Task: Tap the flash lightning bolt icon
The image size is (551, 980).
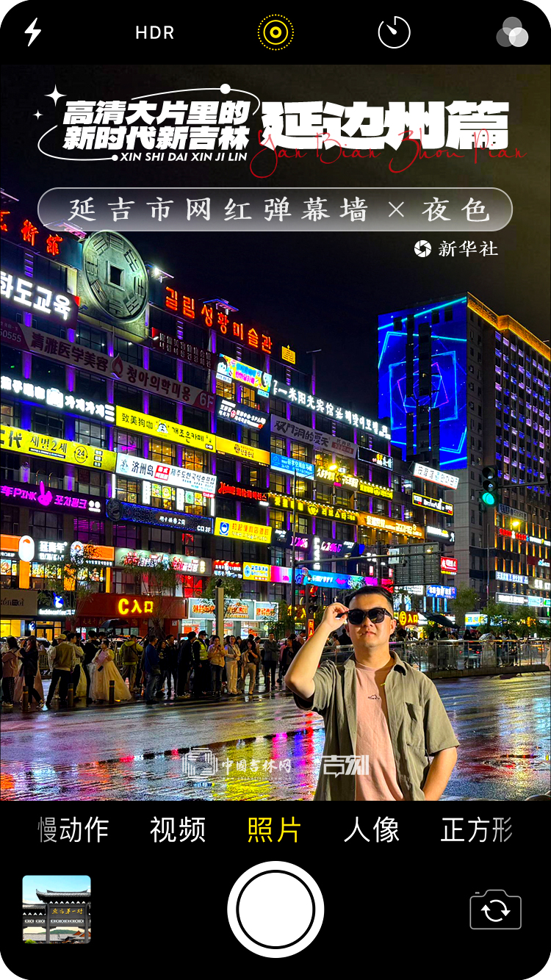Action: tap(33, 32)
